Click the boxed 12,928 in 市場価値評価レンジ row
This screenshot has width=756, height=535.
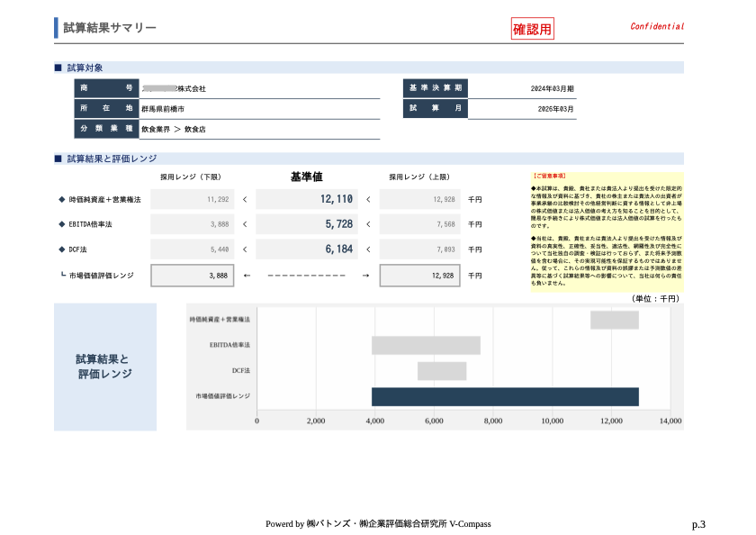(x=420, y=276)
